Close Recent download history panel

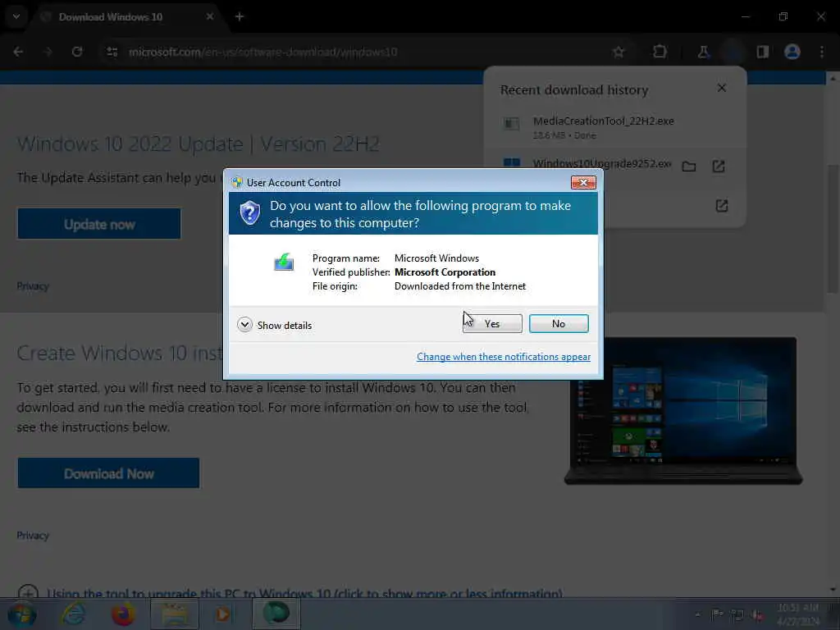[x=722, y=88]
